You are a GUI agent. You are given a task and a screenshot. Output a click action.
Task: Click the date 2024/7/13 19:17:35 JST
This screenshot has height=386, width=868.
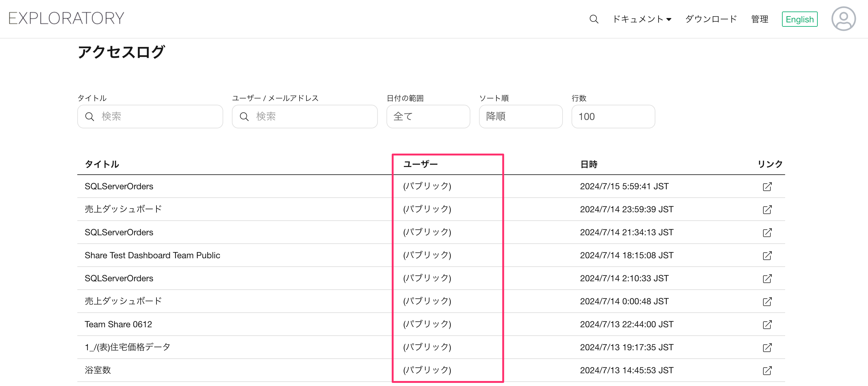[626, 347]
